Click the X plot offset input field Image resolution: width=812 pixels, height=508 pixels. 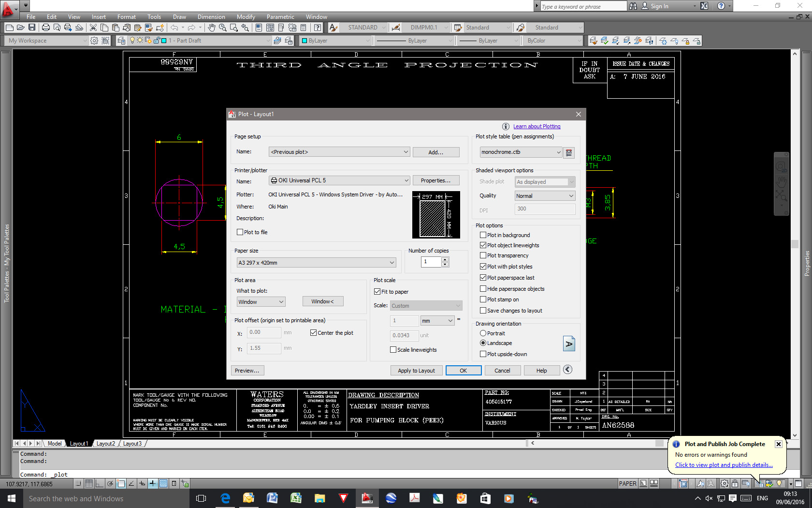[263, 333]
